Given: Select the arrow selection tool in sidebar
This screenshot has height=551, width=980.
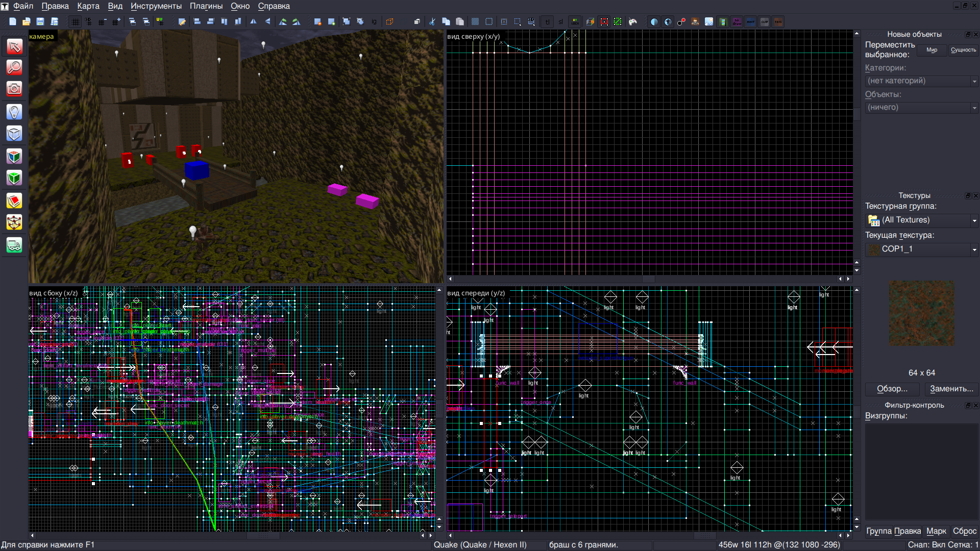Looking at the screenshot, I should click(x=14, y=47).
